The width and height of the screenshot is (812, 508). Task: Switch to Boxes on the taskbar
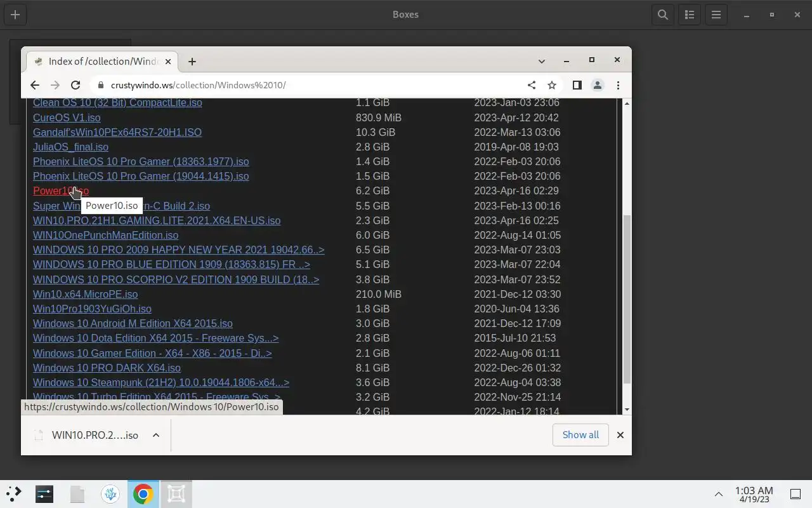click(x=176, y=493)
